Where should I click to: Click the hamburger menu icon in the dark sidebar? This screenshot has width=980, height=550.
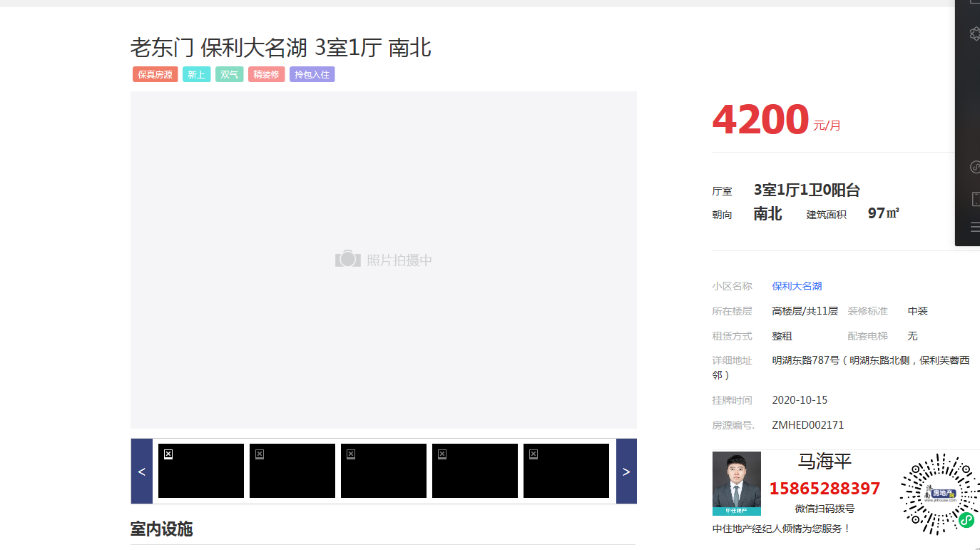pyautogui.click(x=975, y=228)
